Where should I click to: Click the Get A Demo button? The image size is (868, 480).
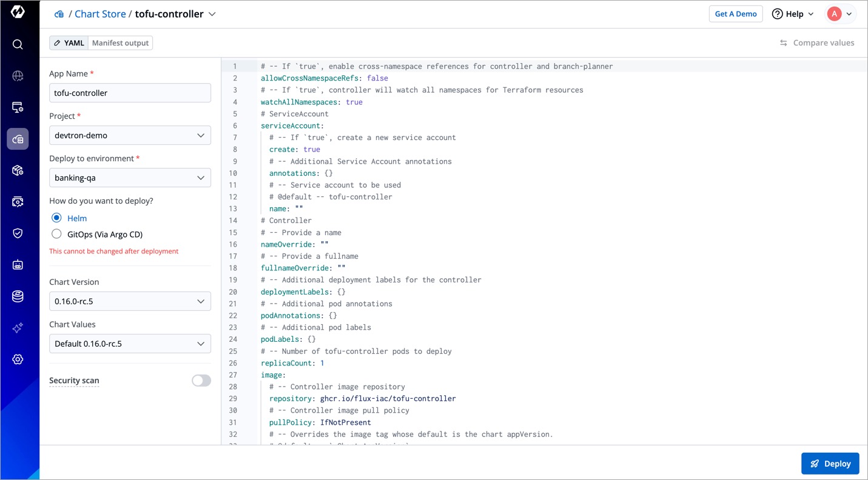coord(735,14)
